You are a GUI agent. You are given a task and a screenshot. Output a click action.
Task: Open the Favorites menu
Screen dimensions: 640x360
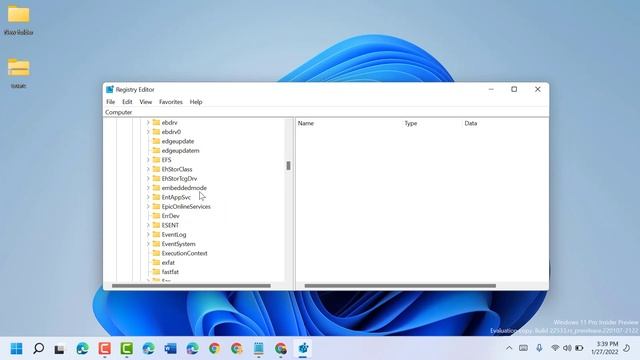(x=171, y=102)
